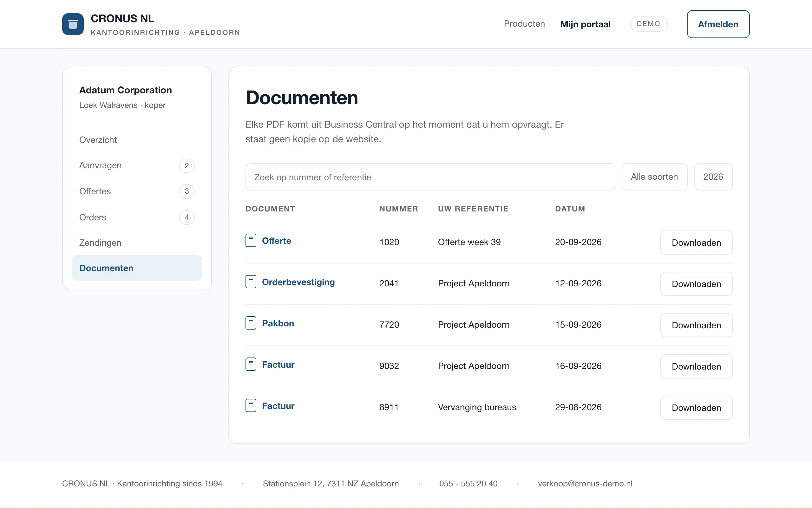
Task: Select Documenten in the sidebar
Action: [x=137, y=268]
